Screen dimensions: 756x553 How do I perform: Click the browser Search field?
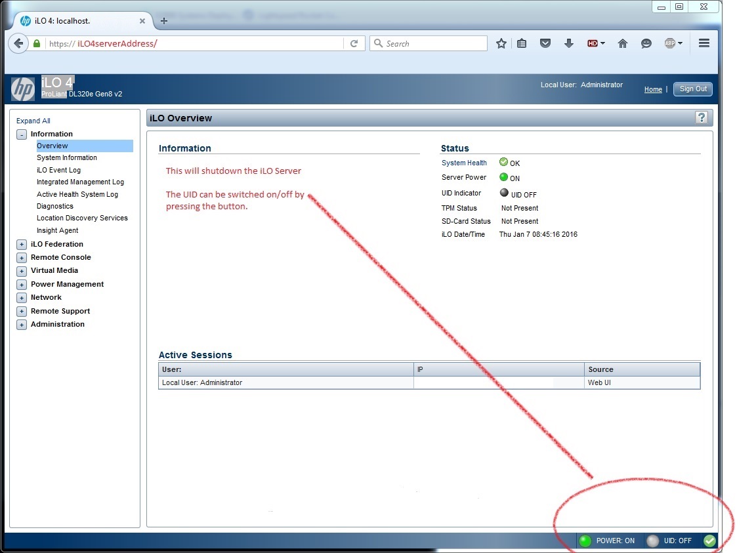[428, 43]
